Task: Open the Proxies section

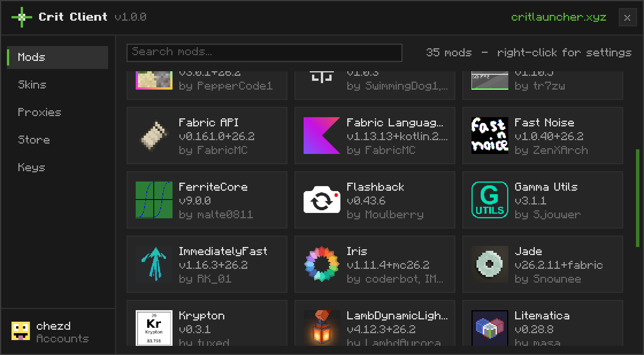Action: 58,113
